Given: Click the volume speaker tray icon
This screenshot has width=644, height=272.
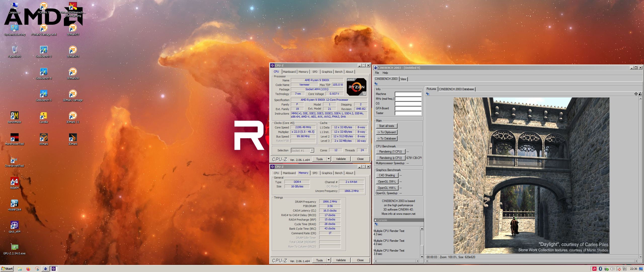Looking at the screenshot, I should pos(612,269).
